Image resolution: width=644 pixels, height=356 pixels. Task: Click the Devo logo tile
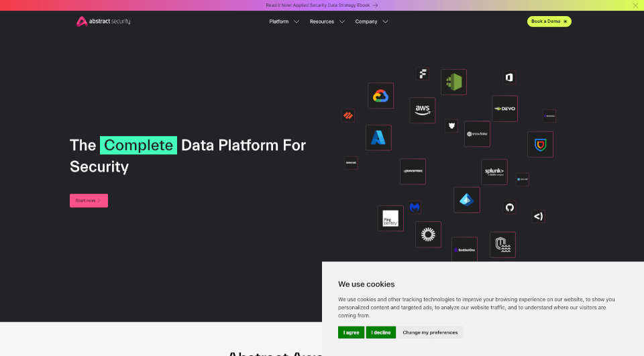(504, 109)
